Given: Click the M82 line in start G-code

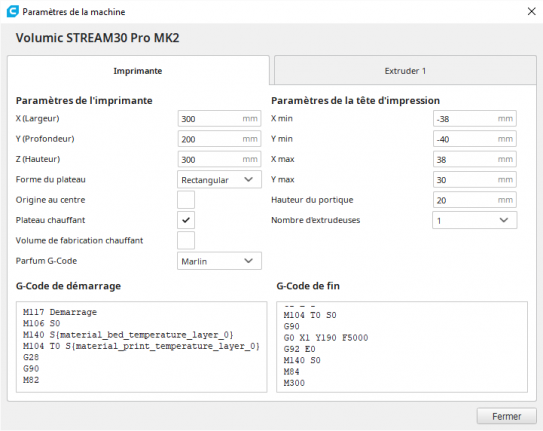Looking at the screenshot, I should [x=31, y=380].
